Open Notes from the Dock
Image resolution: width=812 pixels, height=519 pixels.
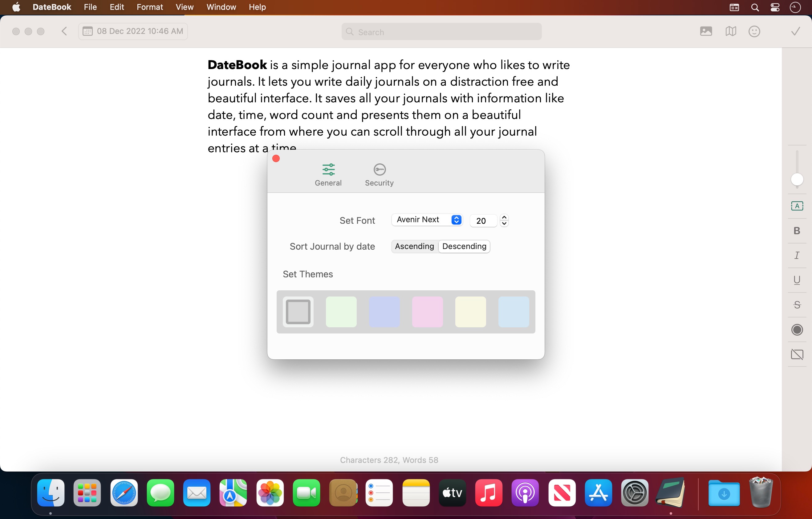pos(416,493)
